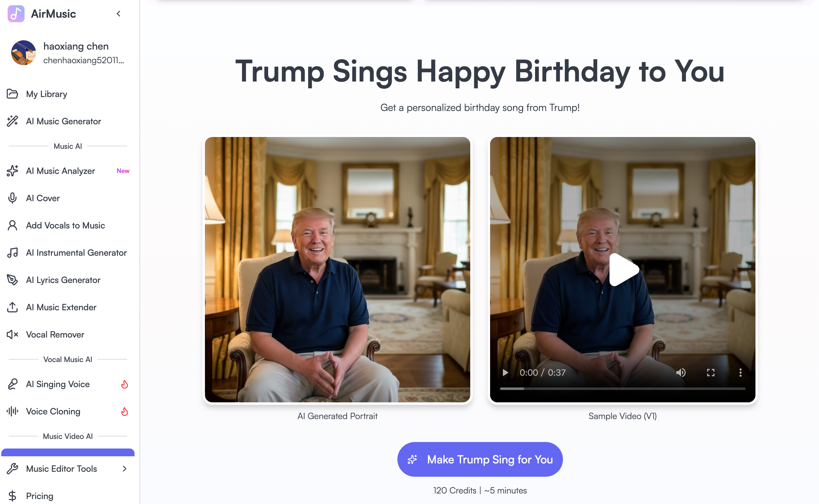Select the Voice Cloning feature
The height and width of the screenshot is (504, 819).
[x=53, y=411]
